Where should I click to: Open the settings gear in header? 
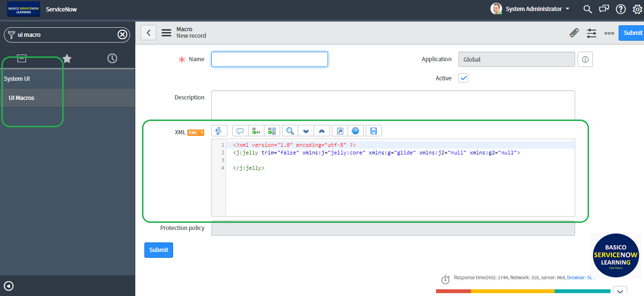(637, 9)
